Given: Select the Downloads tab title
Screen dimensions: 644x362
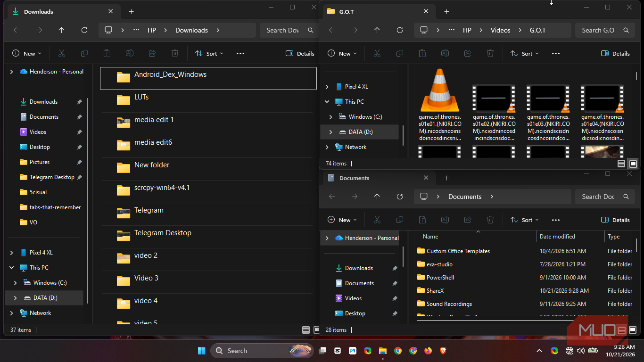Looking at the screenshot, I should 39,12.
